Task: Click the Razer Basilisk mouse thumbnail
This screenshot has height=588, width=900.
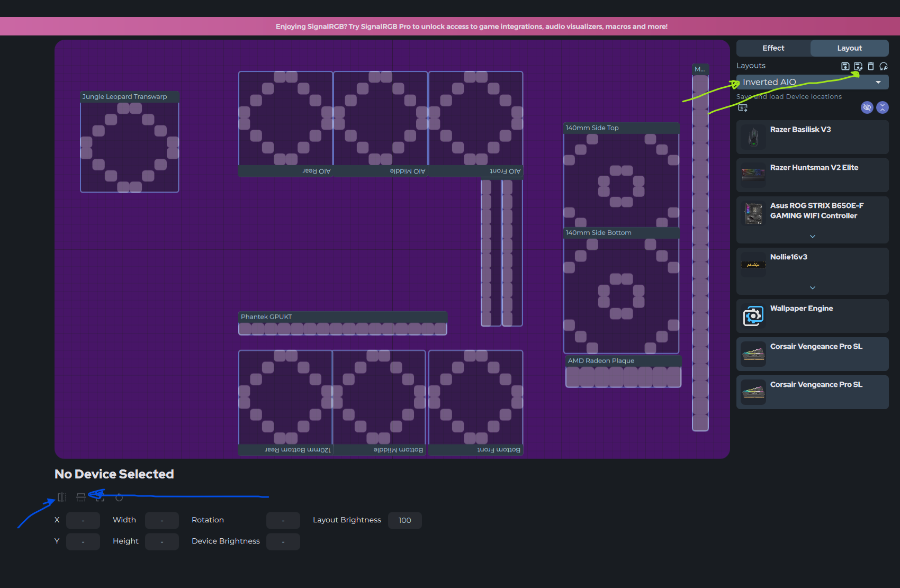Action: tap(753, 137)
